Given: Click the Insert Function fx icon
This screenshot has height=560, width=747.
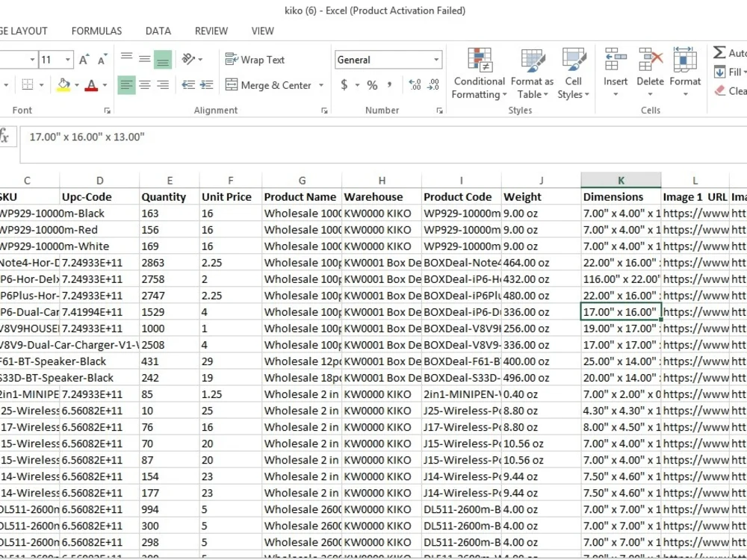Looking at the screenshot, I should pyautogui.click(x=4, y=137).
